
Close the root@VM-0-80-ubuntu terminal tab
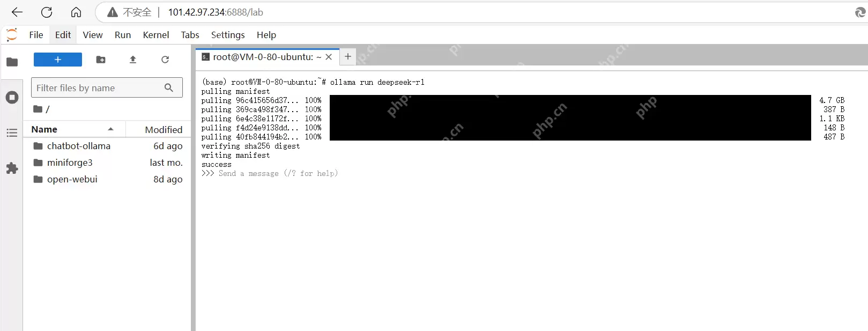pyautogui.click(x=329, y=57)
